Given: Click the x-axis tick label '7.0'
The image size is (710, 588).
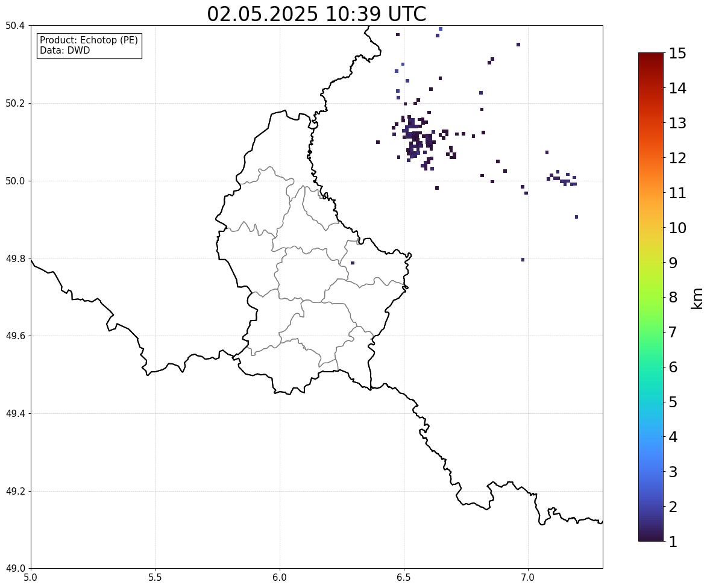Looking at the screenshot, I should [x=529, y=578].
